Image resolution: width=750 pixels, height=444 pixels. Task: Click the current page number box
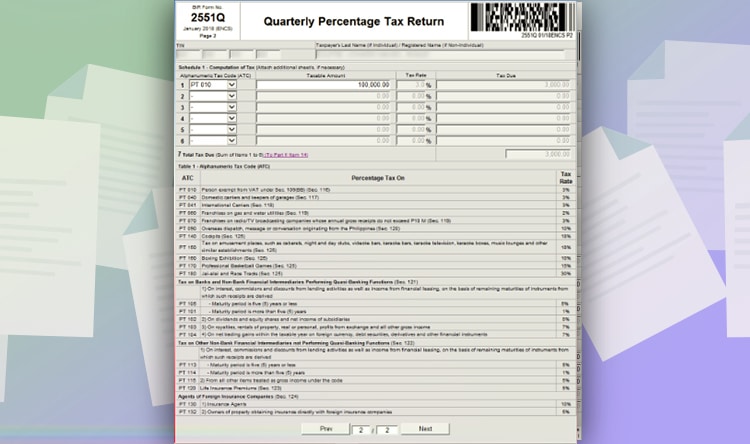pyautogui.click(x=362, y=428)
